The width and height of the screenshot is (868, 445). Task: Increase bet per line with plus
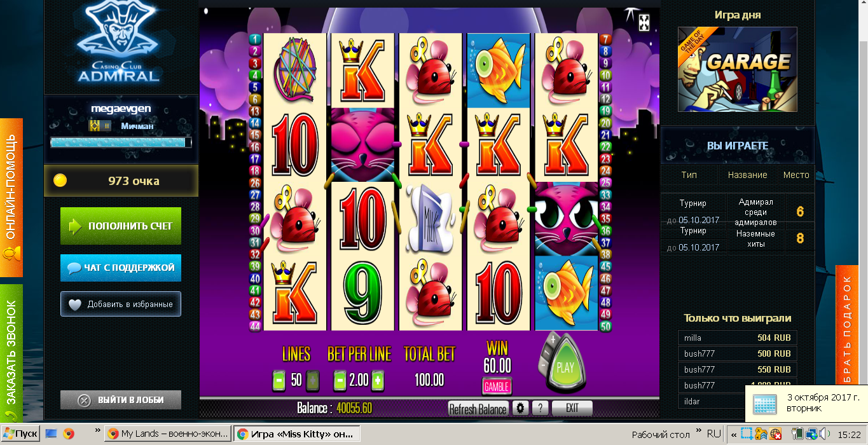pyautogui.click(x=378, y=381)
